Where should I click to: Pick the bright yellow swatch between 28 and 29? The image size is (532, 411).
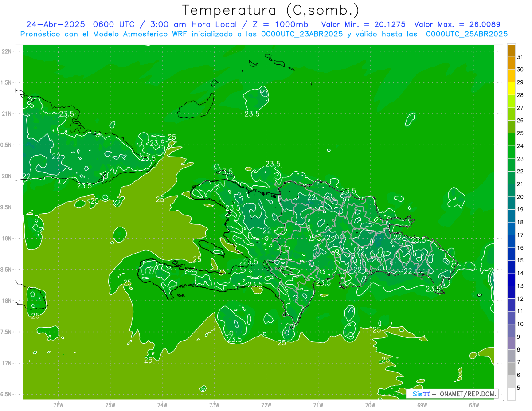click(x=511, y=89)
